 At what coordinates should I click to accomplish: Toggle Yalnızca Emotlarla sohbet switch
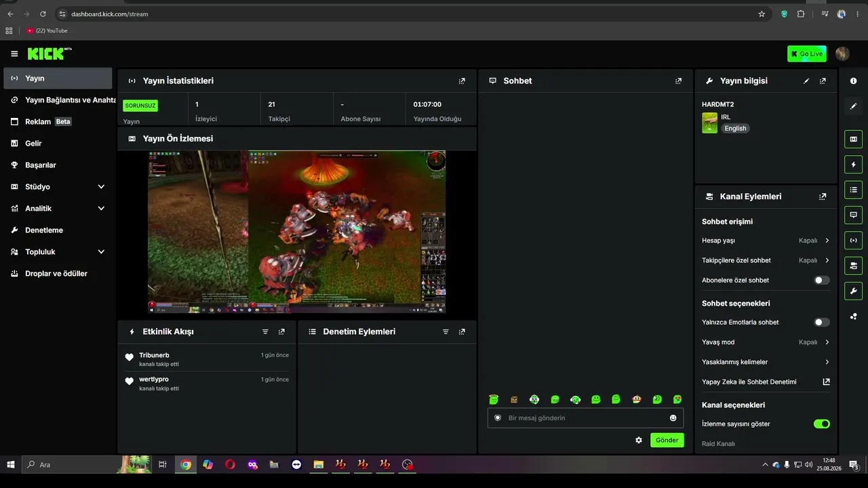pyautogui.click(x=822, y=323)
